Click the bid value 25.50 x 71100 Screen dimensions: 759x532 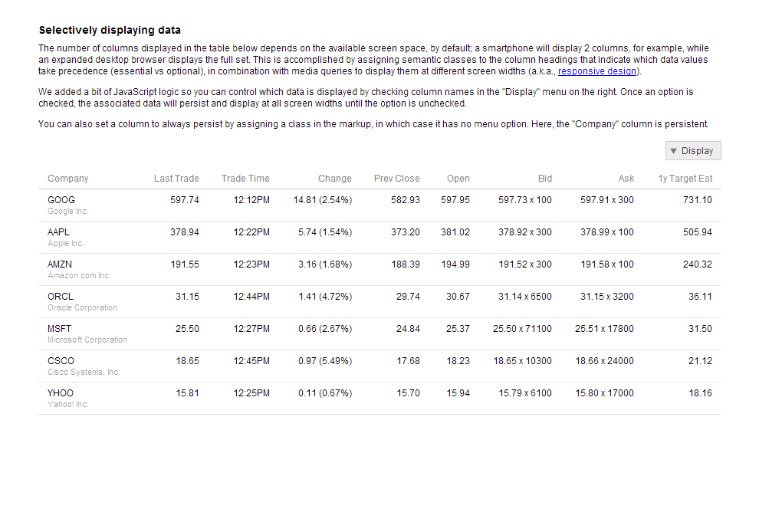click(522, 329)
